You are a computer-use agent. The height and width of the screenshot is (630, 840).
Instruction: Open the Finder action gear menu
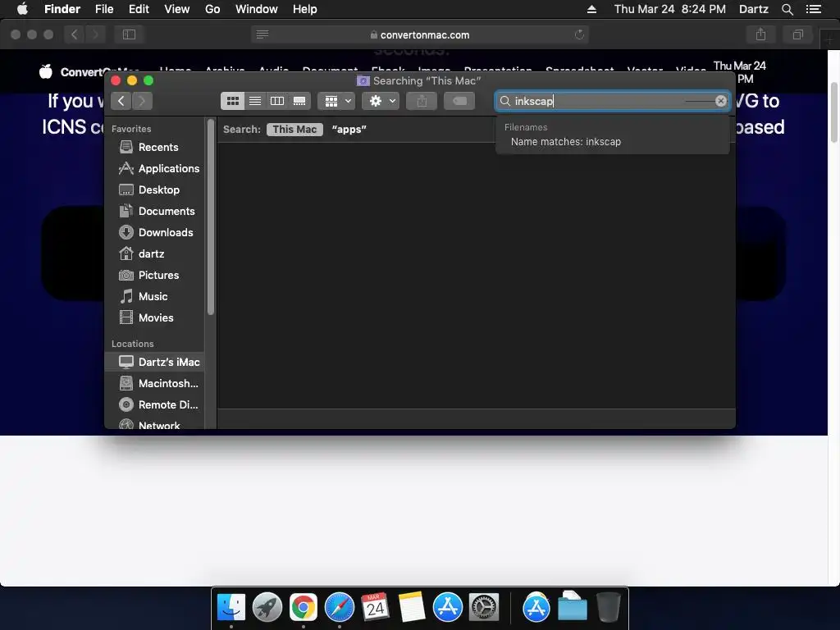pos(381,101)
